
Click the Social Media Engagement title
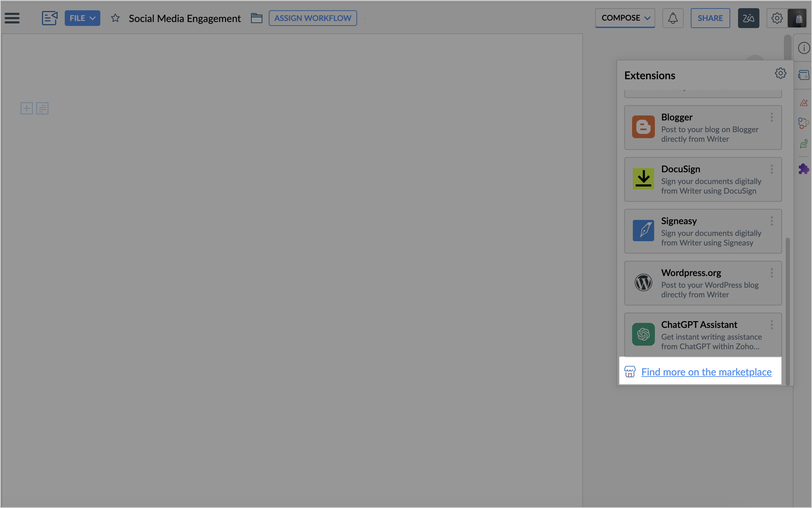coord(185,18)
